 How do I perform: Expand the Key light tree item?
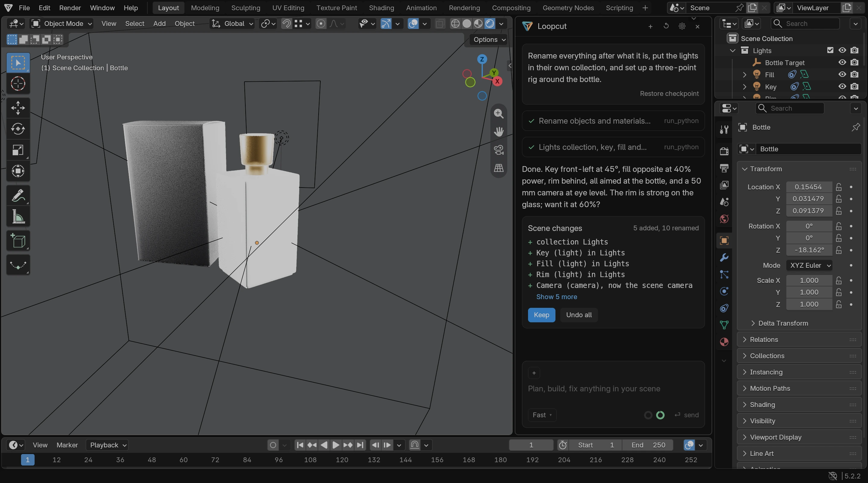coord(745,87)
